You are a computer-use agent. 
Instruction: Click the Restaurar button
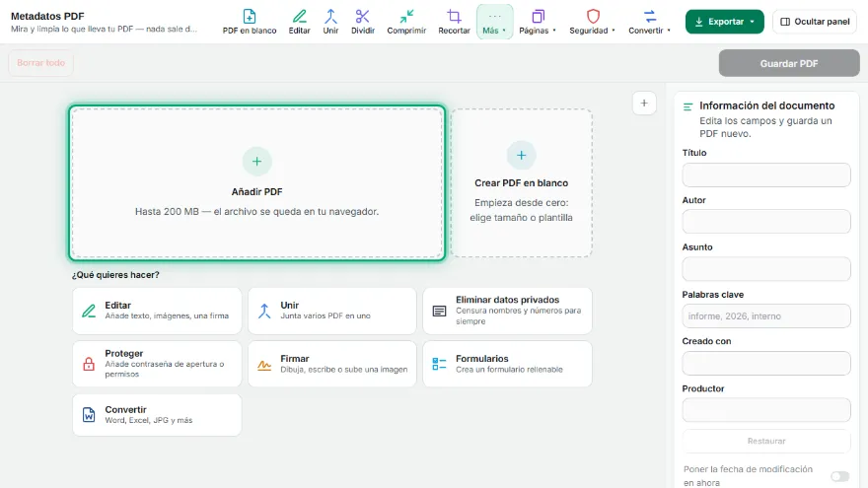point(766,441)
